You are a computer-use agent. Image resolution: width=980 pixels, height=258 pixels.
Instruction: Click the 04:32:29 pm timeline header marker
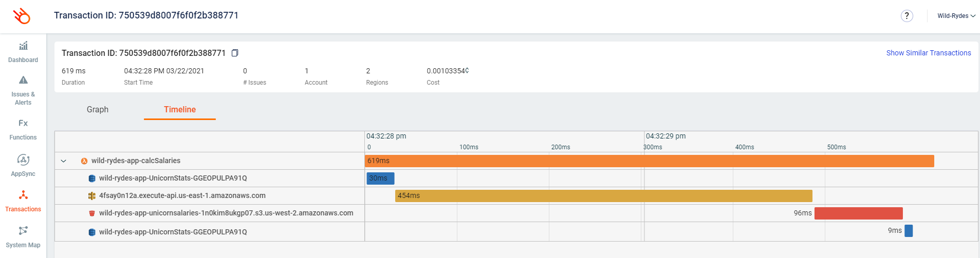[665, 136]
